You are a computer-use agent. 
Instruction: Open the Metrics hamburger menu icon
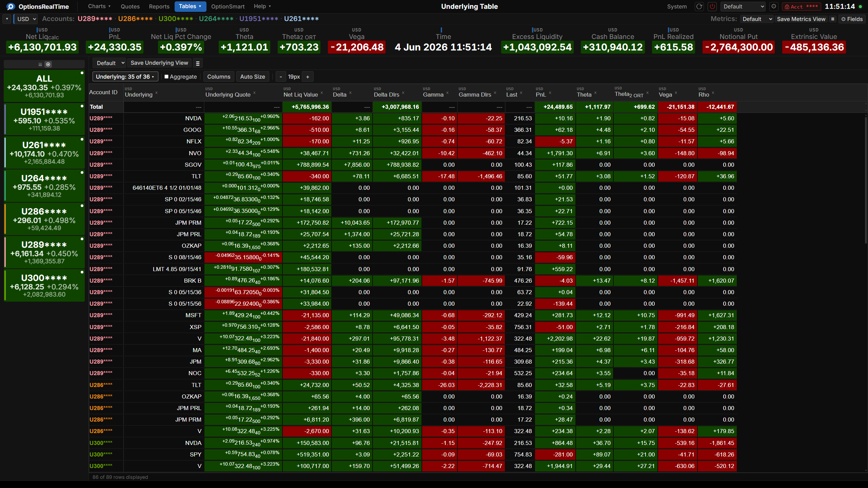pos(833,19)
